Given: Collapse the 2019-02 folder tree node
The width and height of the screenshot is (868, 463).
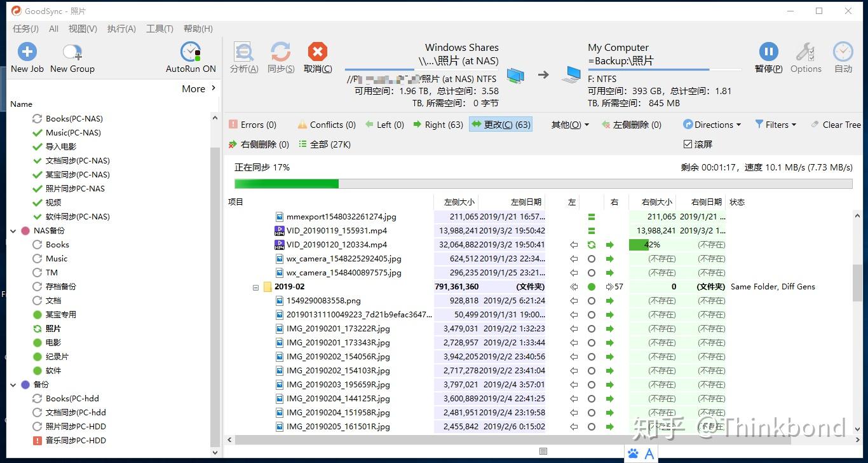Looking at the screenshot, I should point(256,287).
